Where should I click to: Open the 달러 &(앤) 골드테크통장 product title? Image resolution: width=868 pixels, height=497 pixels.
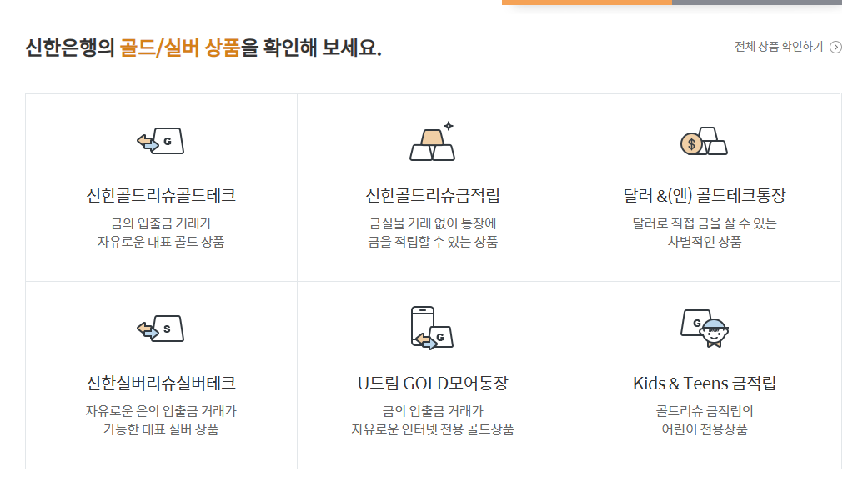point(705,195)
